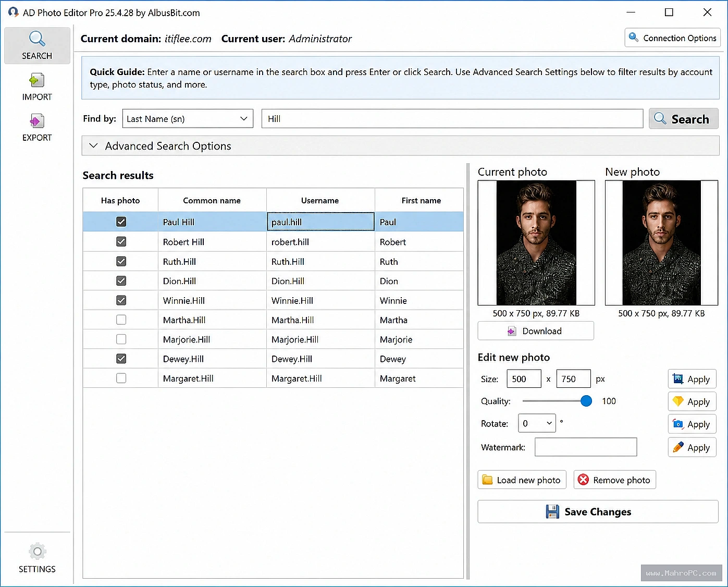Select common name cell Winnie.Hill
This screenshot has height=587, width=728.
212,300
